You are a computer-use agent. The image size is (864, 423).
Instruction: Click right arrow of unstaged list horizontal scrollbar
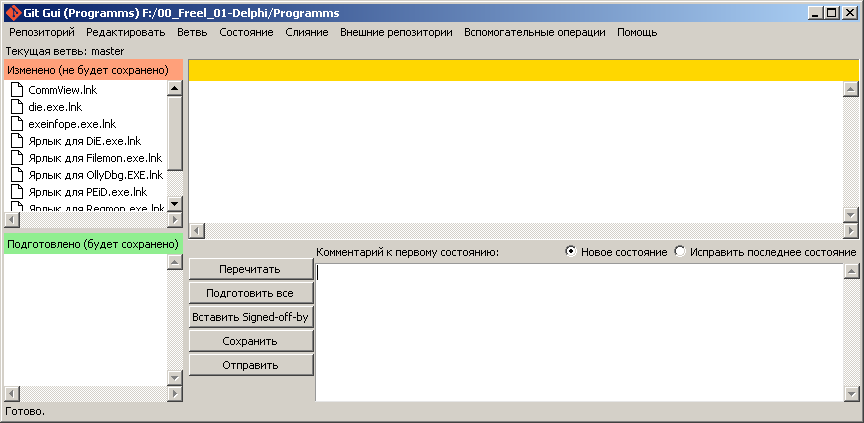pos(175,219)
